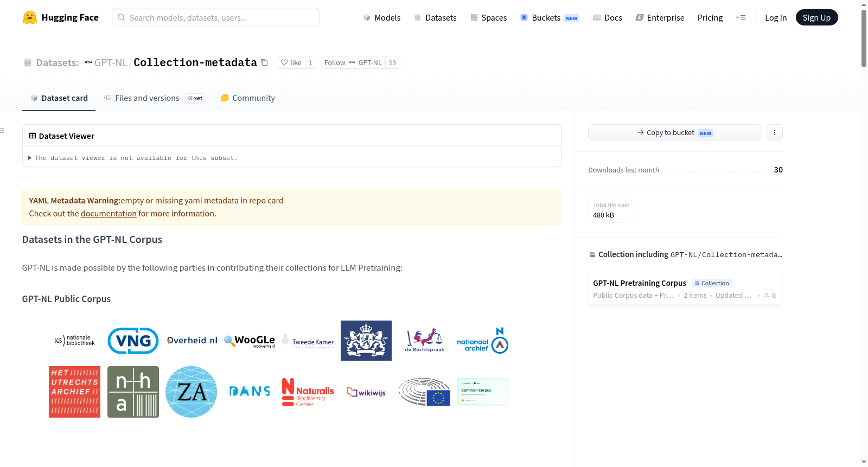This screenshot has width=868, height=467.
Task: Click the Hugging Face logo icon
Action: tap(29, 17)
